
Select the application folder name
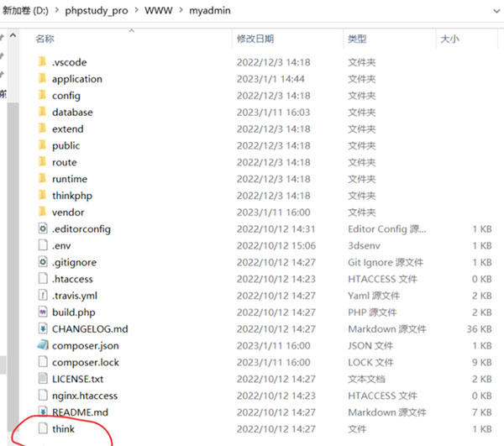tap(77, 79)
